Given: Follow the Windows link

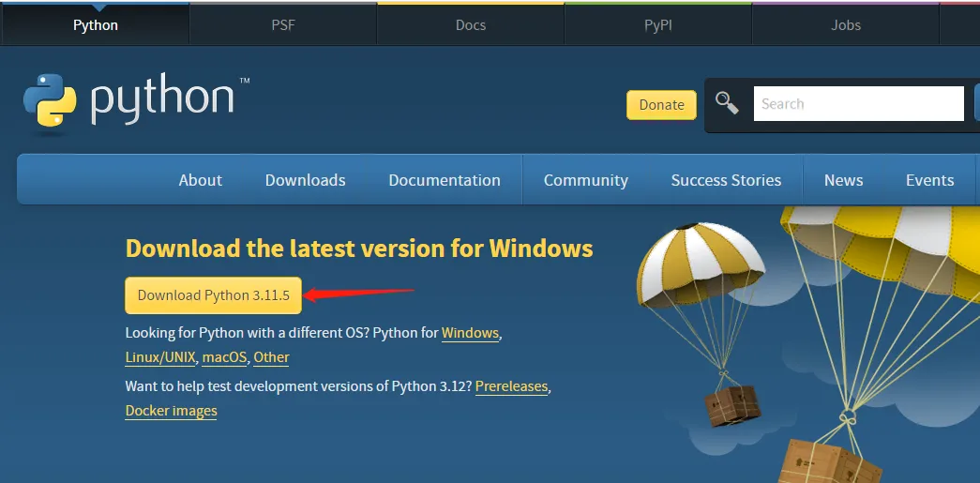Looking at the screenshot, I should pos(470,333).
